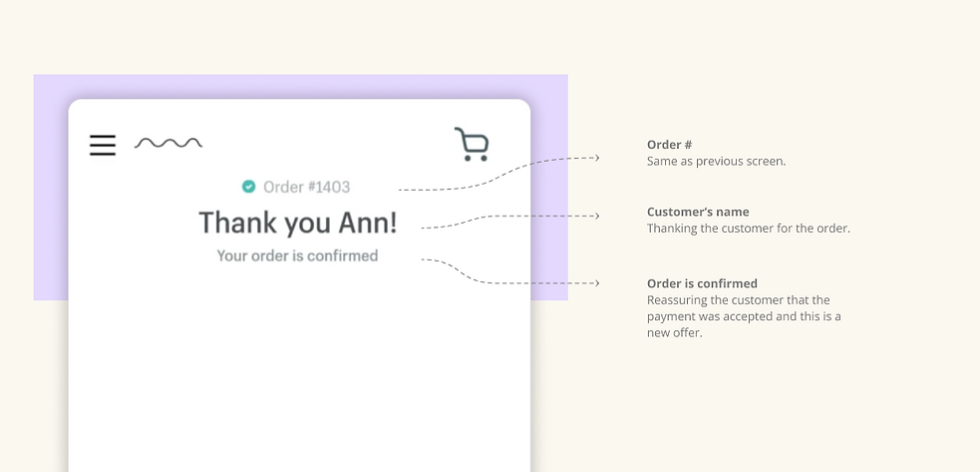Click the wavy line store logo
Image resolution: width=980 pixels, height=472 pixels.
tap(168, 144)
